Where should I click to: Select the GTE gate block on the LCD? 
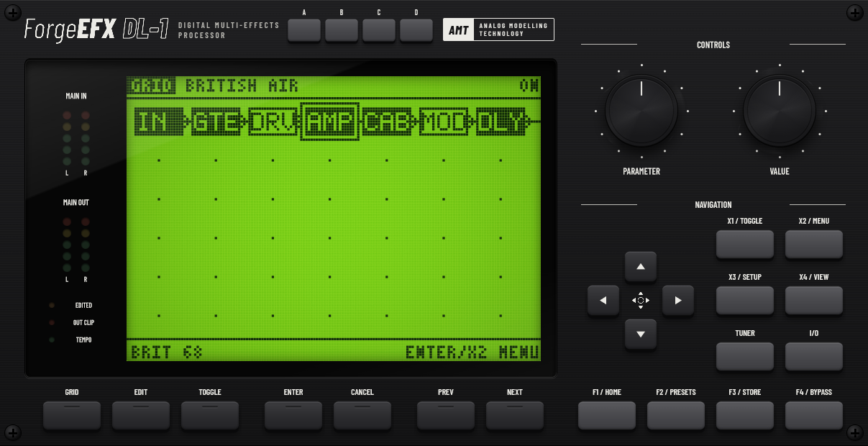[x=216, y=122]
